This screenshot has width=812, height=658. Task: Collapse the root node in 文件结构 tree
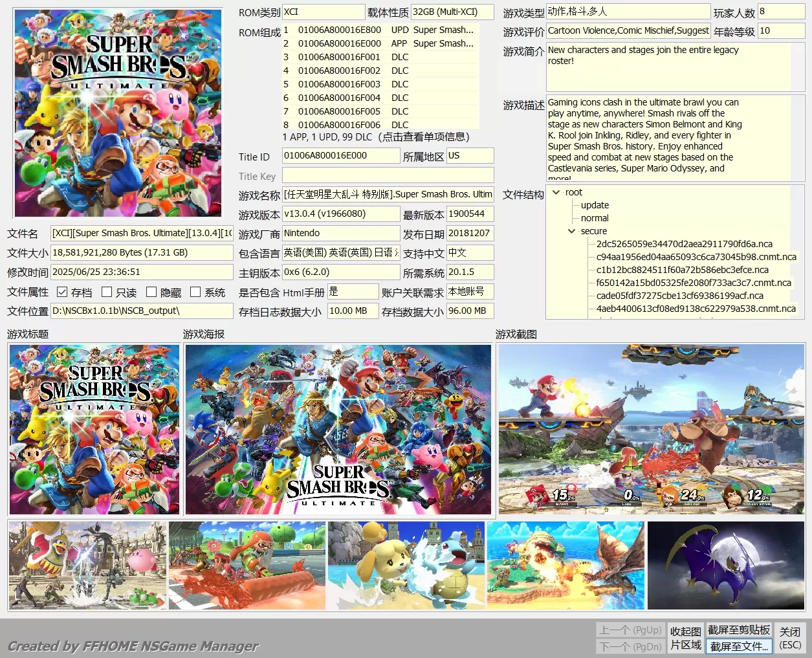(x=556, y=192)
